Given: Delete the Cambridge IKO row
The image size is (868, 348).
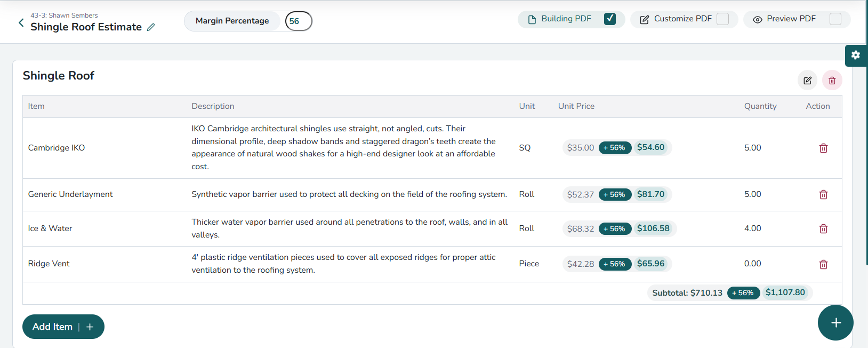Looking at the screenshot, I should pos(823,148).
